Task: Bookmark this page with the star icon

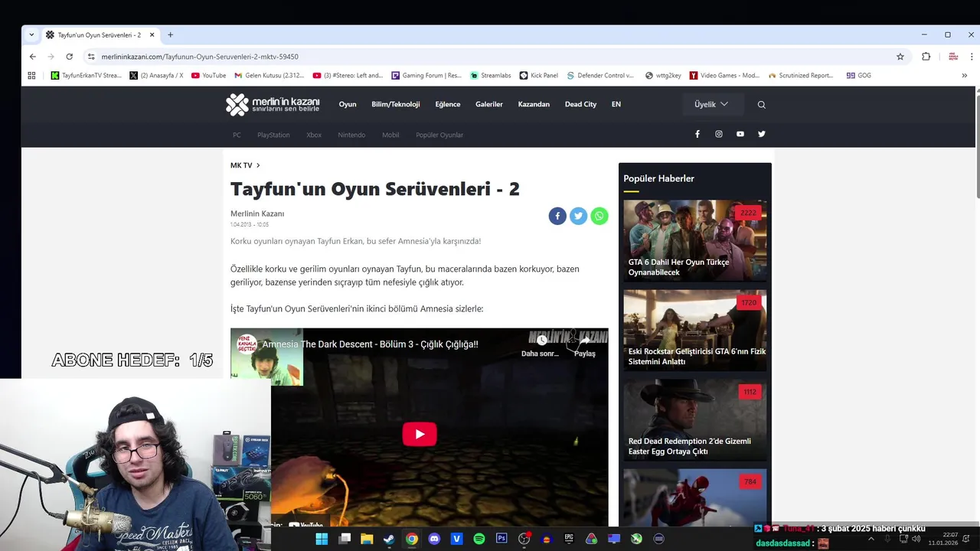Action: point(900,57)
